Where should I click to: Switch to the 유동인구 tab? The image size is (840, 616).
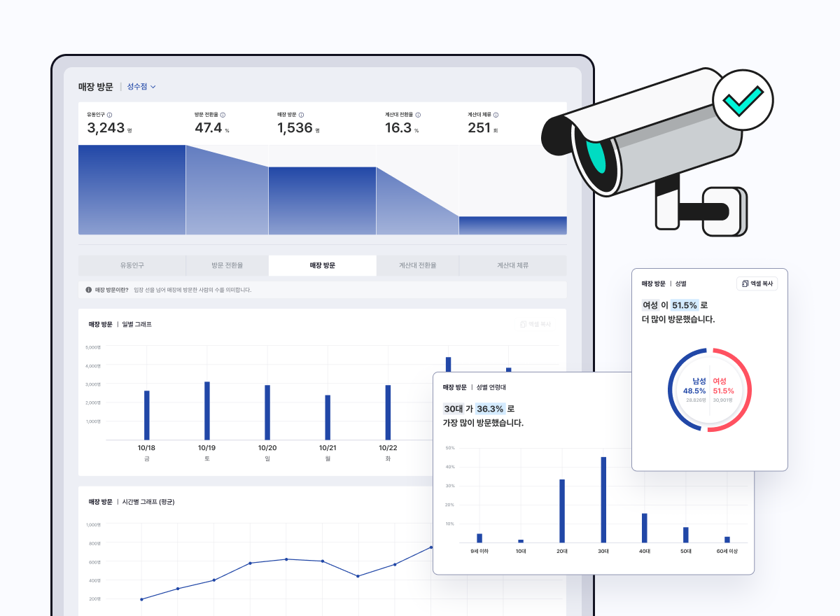[x=132, y=266]
